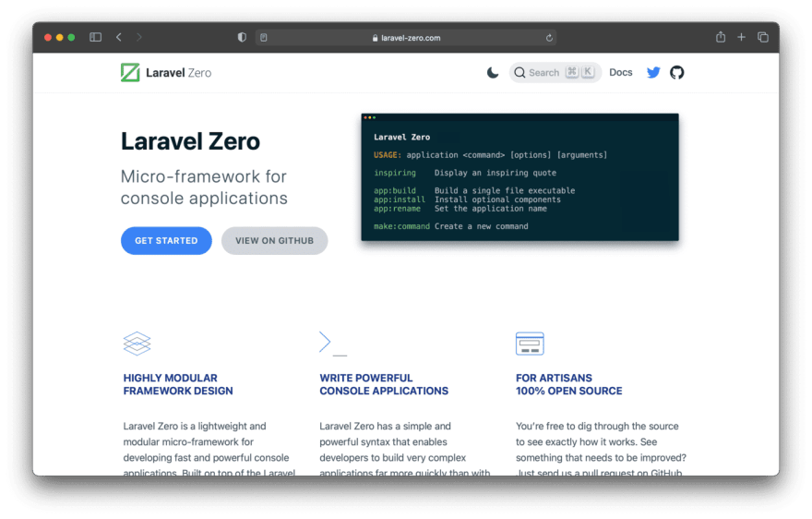Image resolution: width=812 pixels, height=519 pixels.
Task: Click the 'app:install' line in terminal
Action: tap(467, 199)
